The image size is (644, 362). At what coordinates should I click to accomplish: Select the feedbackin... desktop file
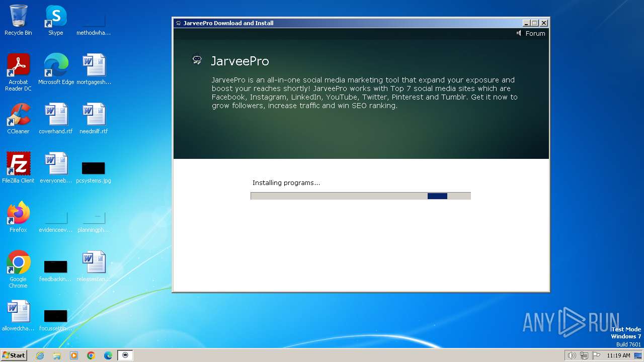[x=56, y=271]
